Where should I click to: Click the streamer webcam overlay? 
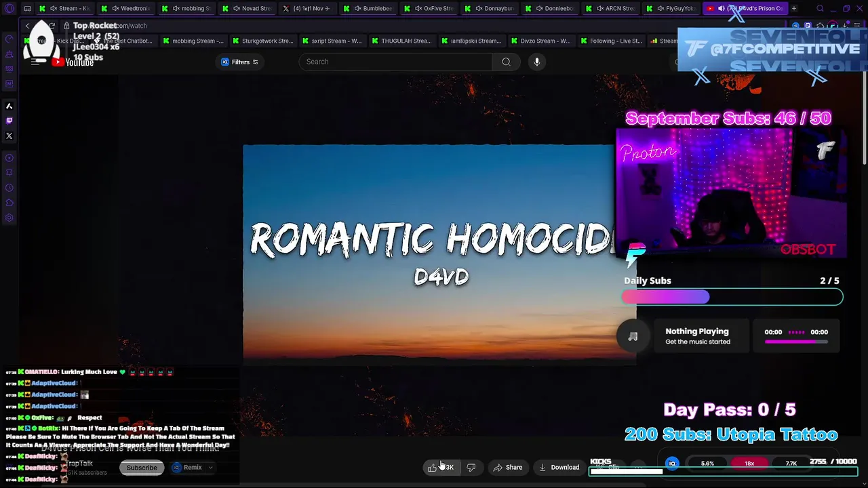(731, 193)
